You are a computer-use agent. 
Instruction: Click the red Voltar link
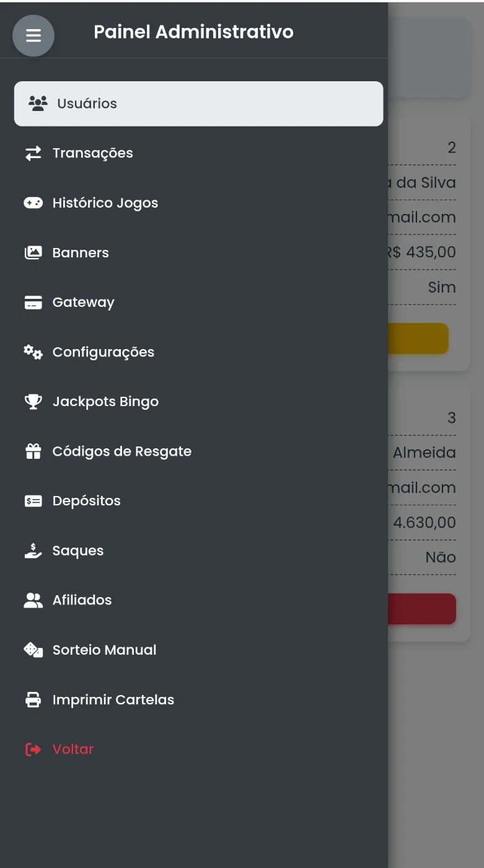tap(73, 749)
